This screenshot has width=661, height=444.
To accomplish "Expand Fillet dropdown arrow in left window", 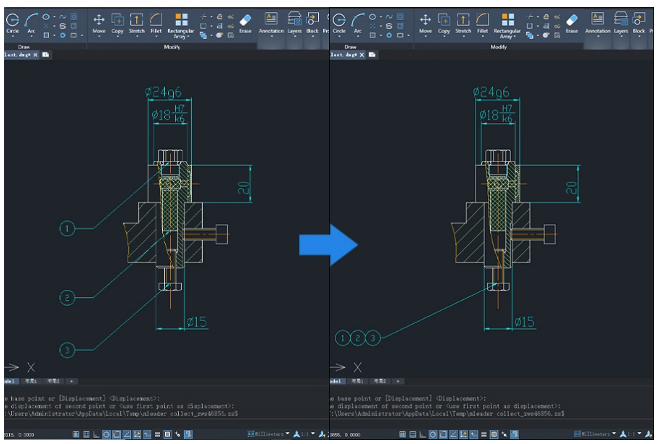I will [156, 37].
